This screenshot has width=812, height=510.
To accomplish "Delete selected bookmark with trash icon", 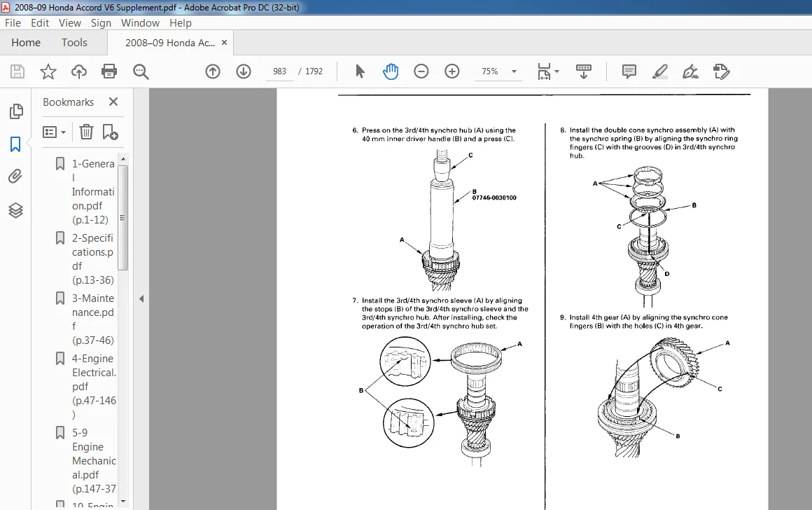I will point(86,132).
